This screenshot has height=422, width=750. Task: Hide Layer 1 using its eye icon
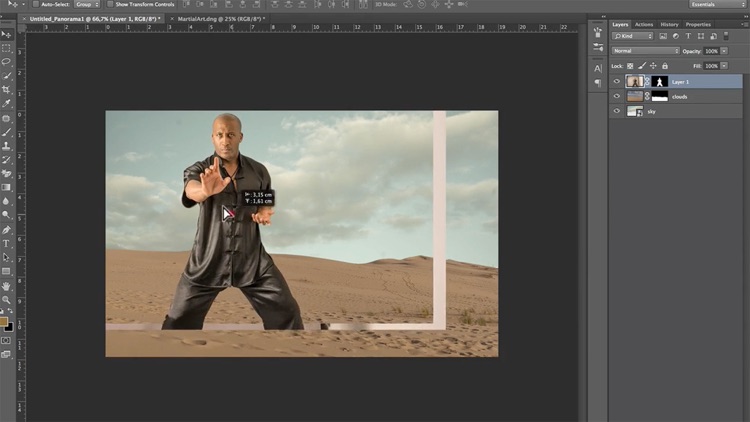tap(616, 81)
